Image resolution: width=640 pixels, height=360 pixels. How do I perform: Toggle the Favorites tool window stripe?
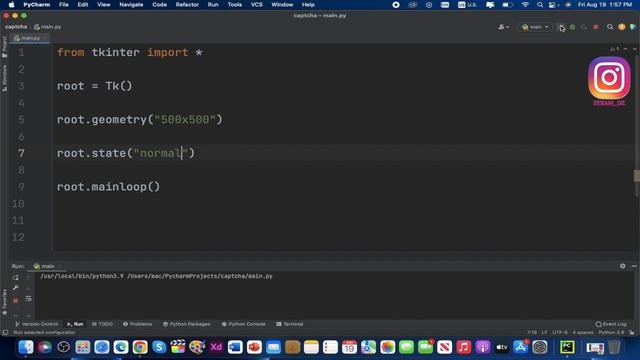tap(4, 302)
